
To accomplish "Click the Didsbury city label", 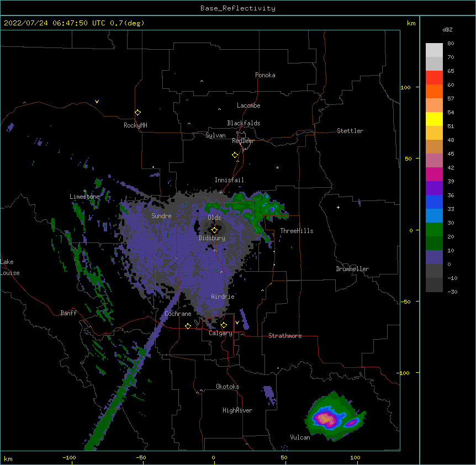I will pos(212,238).
